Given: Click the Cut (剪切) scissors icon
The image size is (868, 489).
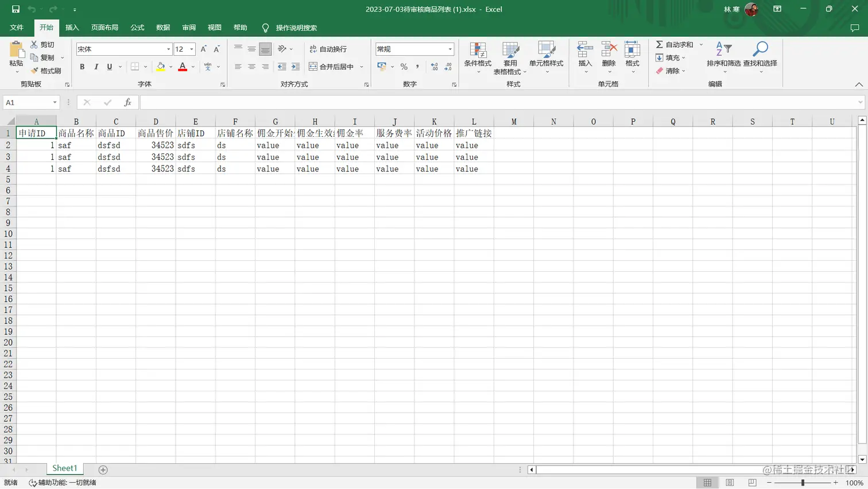Looking at the screenshot, I should pos(34,44).
